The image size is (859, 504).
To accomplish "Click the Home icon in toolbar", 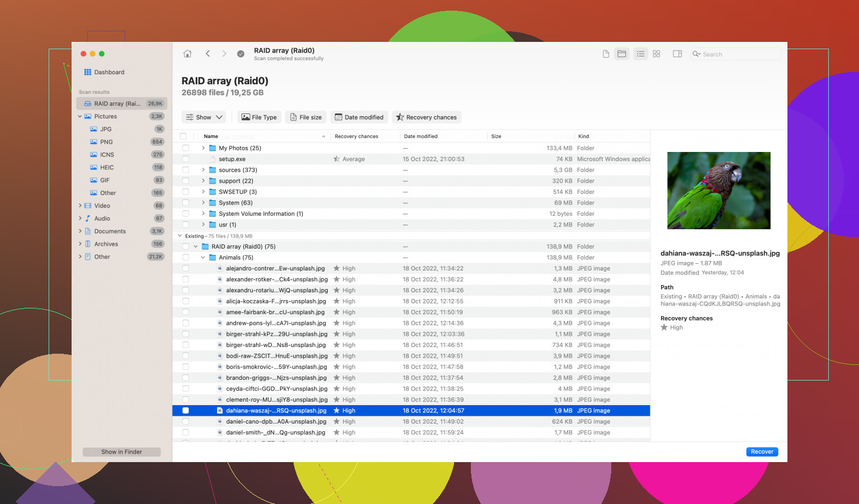I will [187, 54].
